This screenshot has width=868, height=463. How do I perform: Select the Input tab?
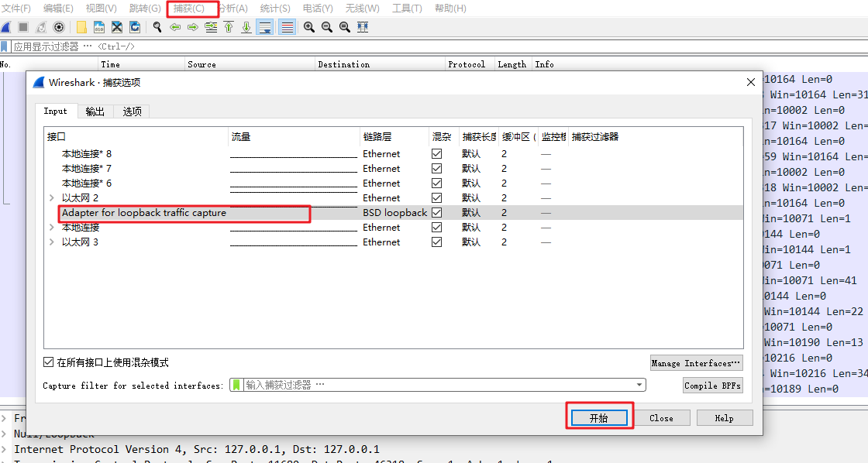point(55,111)
